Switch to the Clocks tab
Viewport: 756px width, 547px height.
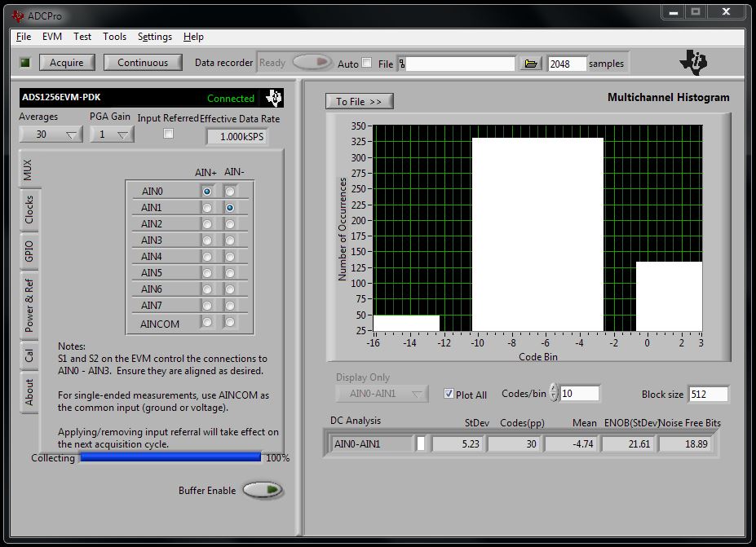pos(29,210)
